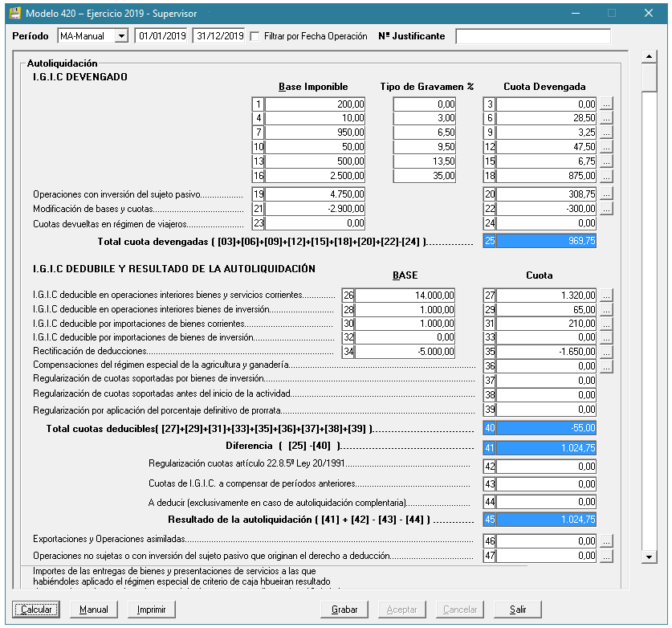This screenshot has width=672, height=628.
Task: Open the detail button for field 18
Action: [x=606, y=176]
